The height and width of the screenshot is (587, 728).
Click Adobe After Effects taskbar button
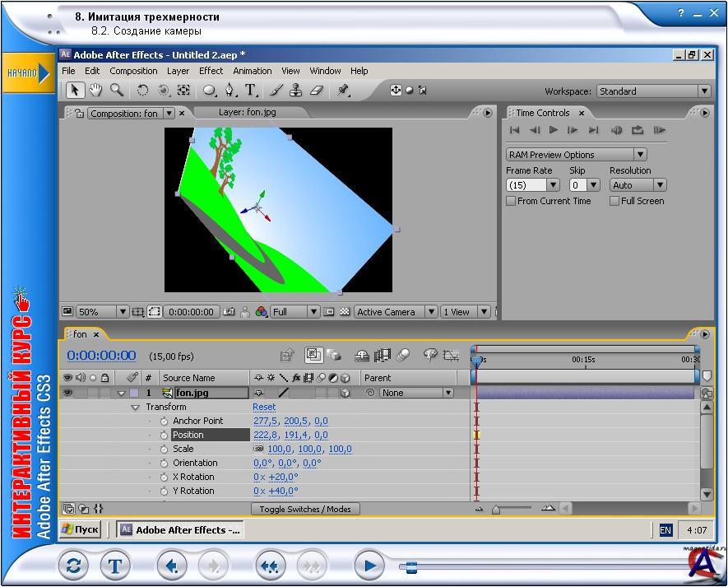pos(180,529)
